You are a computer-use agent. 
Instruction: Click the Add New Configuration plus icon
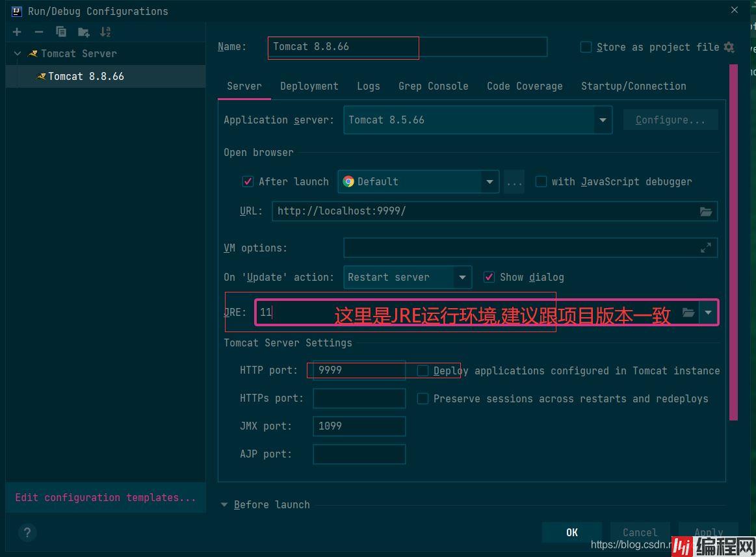coord(17,32)
